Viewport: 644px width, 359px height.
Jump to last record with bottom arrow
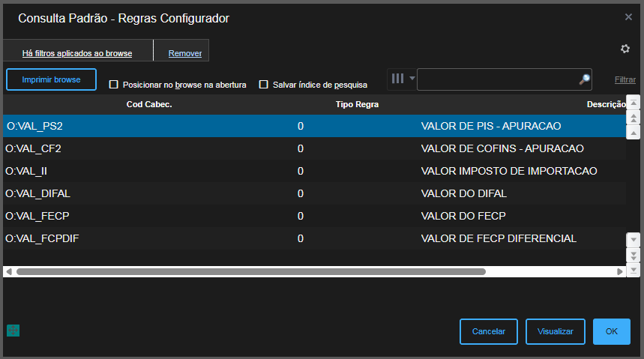(633, 269)
